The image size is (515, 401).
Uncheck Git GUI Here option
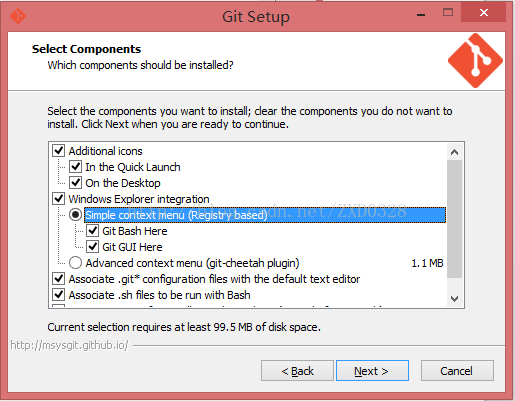(92, 247)
